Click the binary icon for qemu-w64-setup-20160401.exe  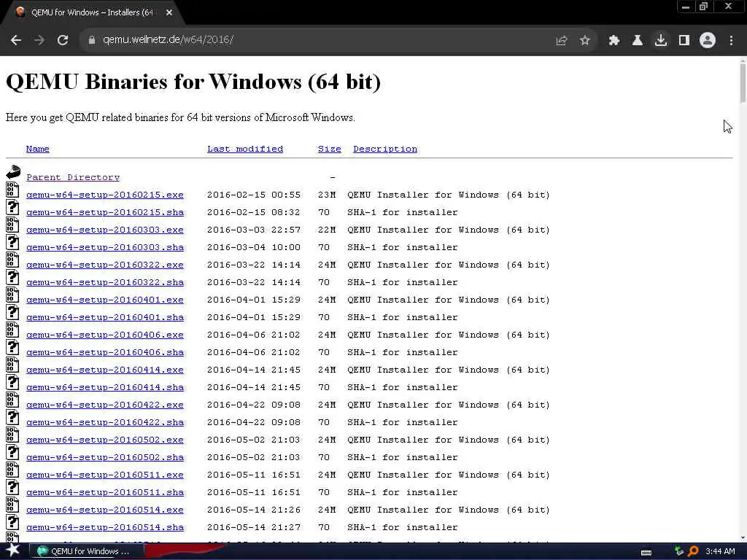pos(12,295)
